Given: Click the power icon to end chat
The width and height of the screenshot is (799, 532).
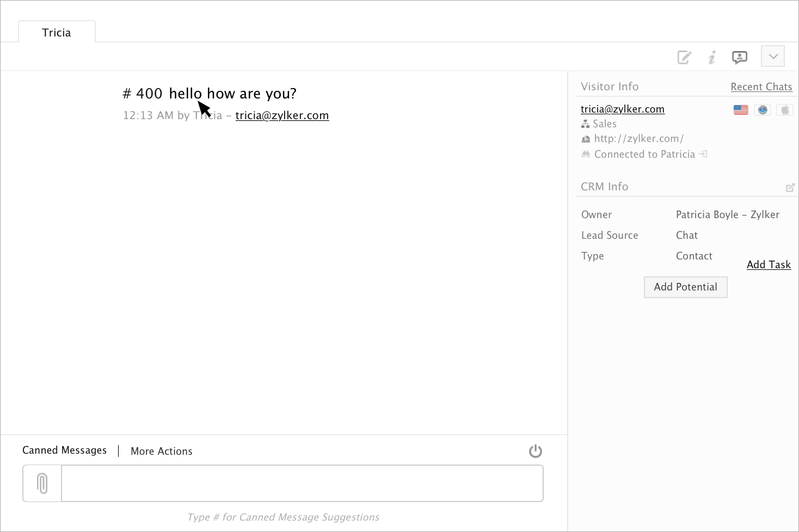Looking at the screenshot, I should tap(536, 451).
